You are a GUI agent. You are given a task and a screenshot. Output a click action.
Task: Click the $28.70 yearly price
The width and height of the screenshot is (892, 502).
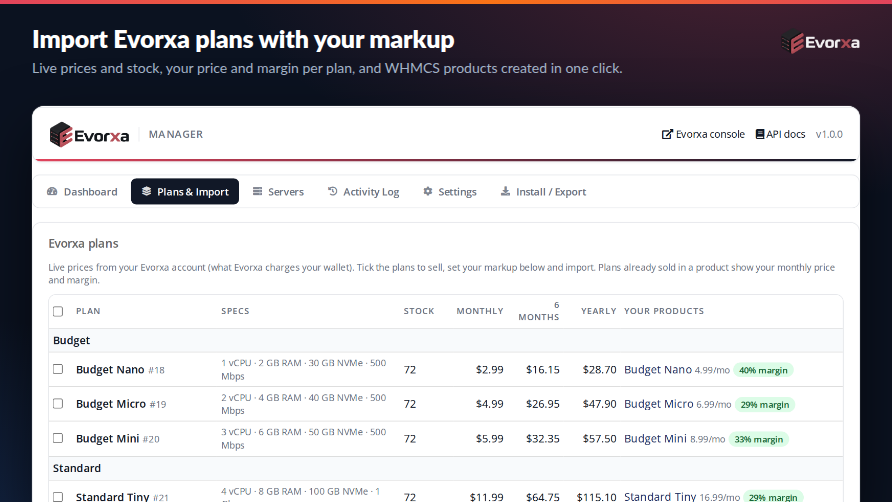click(599, 369)
